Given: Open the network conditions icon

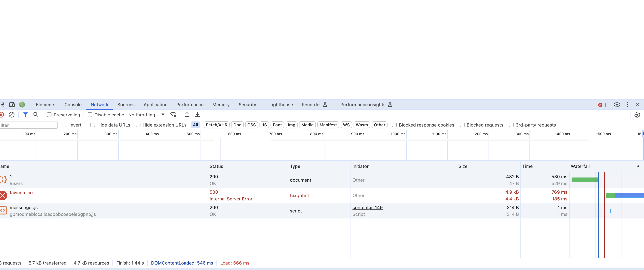Looking at the screenshot, I should coord(173,115).
